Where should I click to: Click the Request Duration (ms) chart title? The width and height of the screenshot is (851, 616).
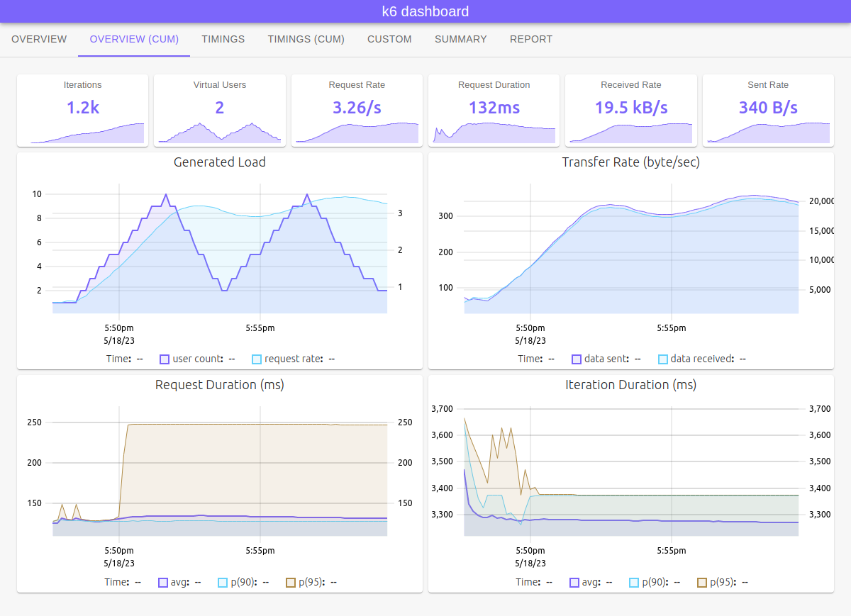click(220, 385)
